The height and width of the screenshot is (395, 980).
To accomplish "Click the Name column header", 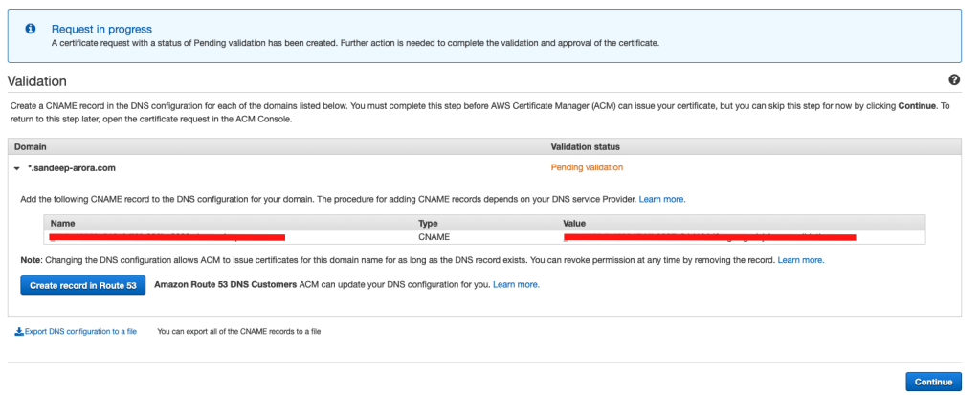I will pos(62,223).
